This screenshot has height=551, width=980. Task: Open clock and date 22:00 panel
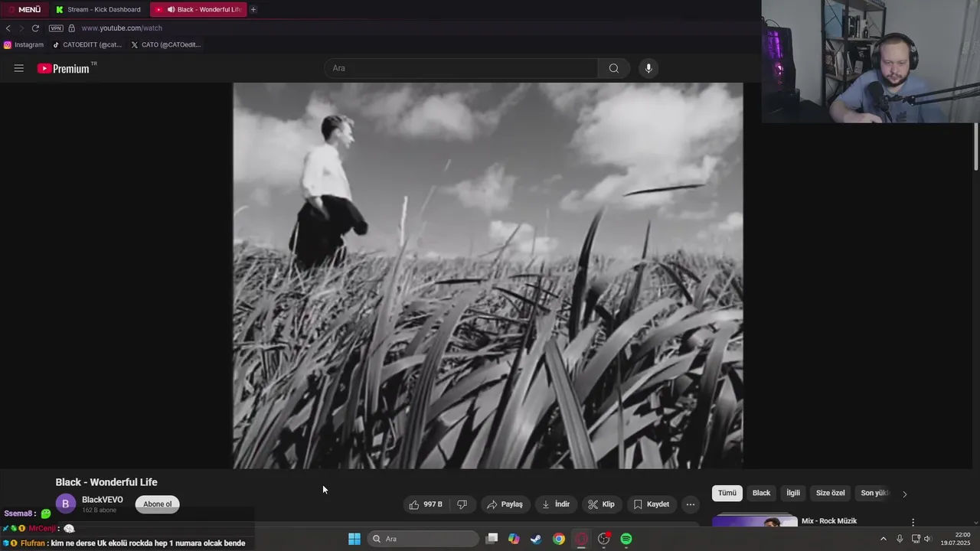[957, 539]
